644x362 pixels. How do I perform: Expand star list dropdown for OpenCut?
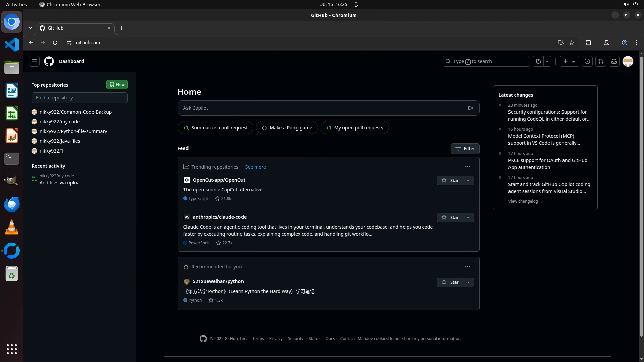(x=468, y=181)
